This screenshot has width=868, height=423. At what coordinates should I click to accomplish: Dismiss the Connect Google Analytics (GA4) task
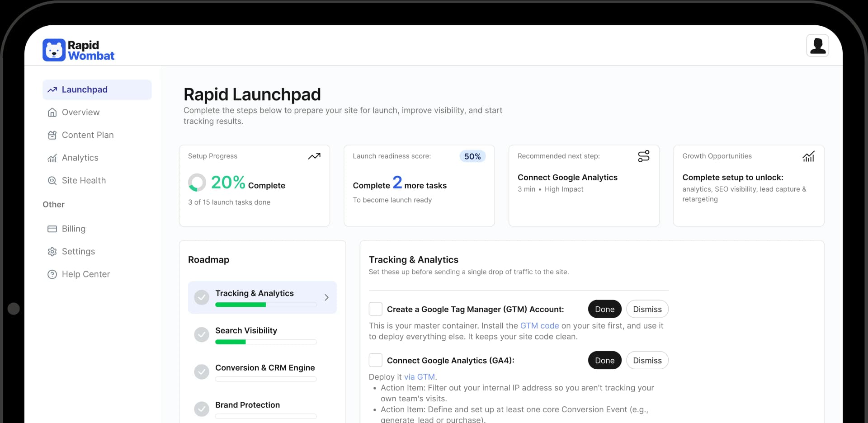647,360
